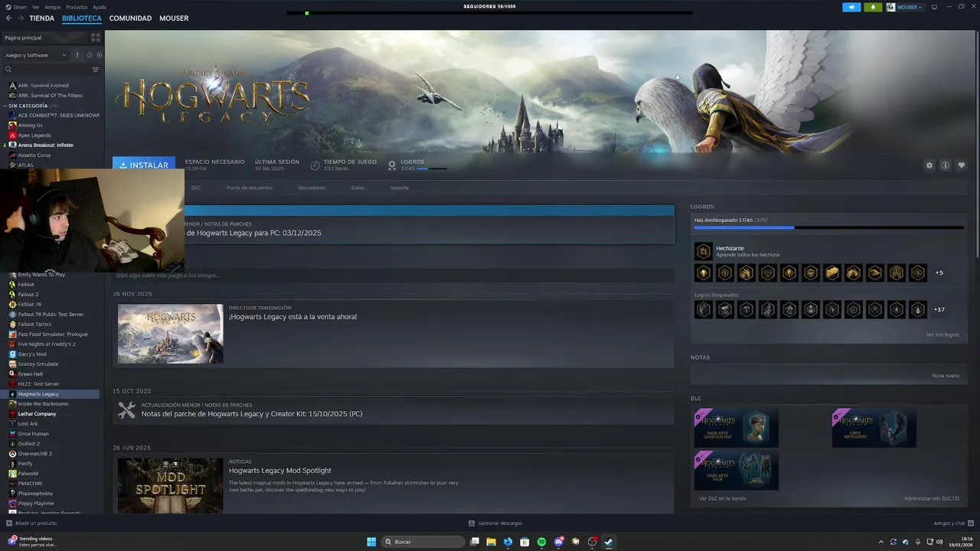Screen dimensions: 980x551
Task: Show game information icon
Action: click(946, 165)
